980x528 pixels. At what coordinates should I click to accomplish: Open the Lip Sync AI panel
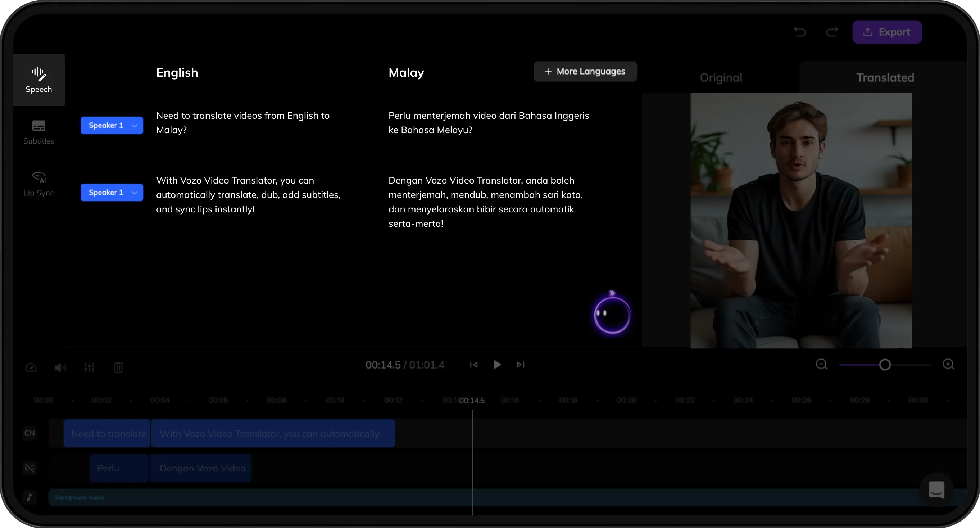(x=38, y=184)
